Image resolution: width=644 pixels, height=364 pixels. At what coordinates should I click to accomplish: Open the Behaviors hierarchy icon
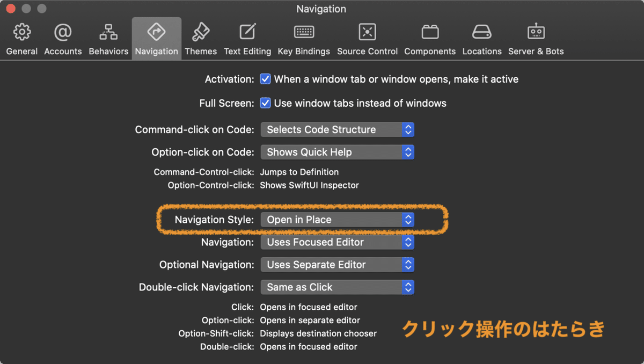(108, 32)
